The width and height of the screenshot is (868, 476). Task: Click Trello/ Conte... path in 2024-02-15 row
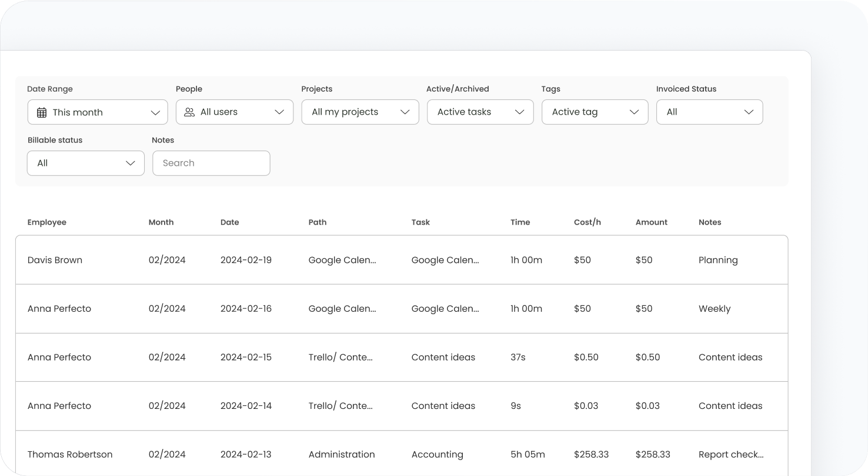[340, 357]
